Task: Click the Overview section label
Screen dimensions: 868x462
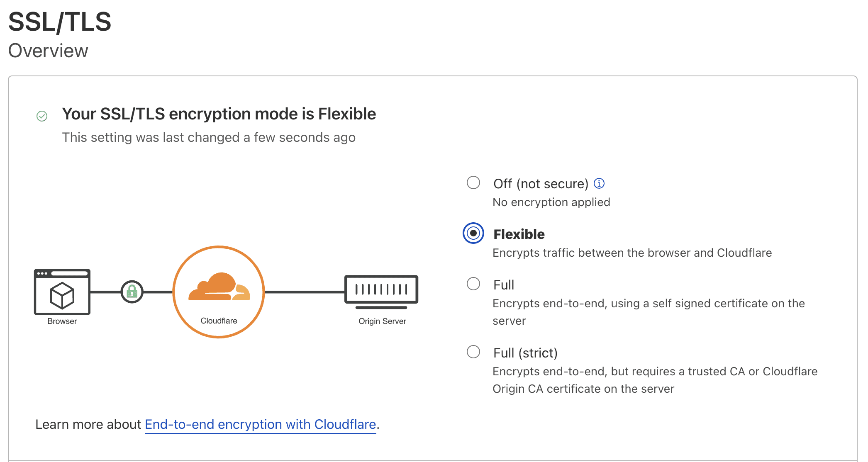Action: point(48,51)
